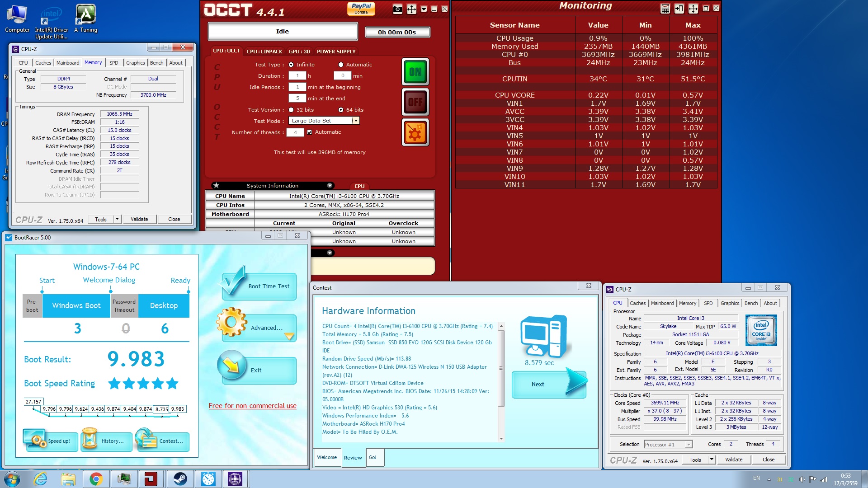Open OCCT settings gear icon
The width and height of the screenshot is (868, 488).
point(415,132)
